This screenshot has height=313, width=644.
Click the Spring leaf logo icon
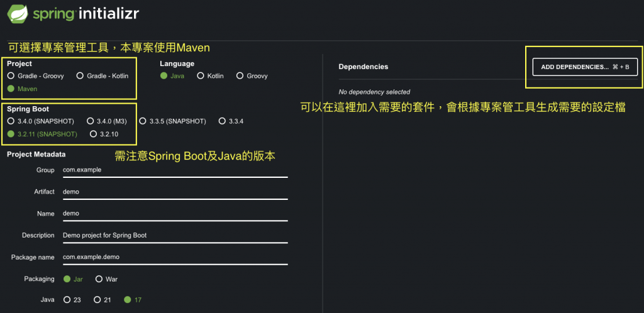click(x=18, y=14)
